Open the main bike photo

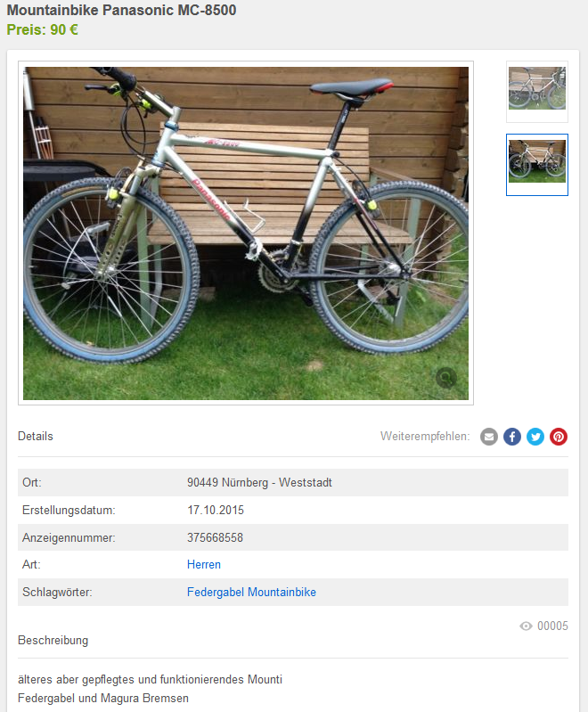click(x=246, y=233)
